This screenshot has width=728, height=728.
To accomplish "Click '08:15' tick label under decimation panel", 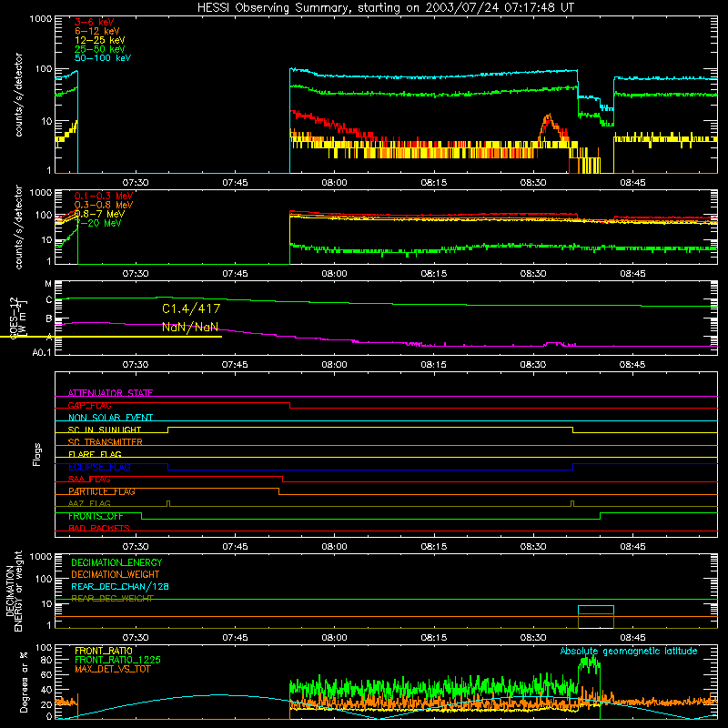I will pyautogui.click(x=434, y=638).
